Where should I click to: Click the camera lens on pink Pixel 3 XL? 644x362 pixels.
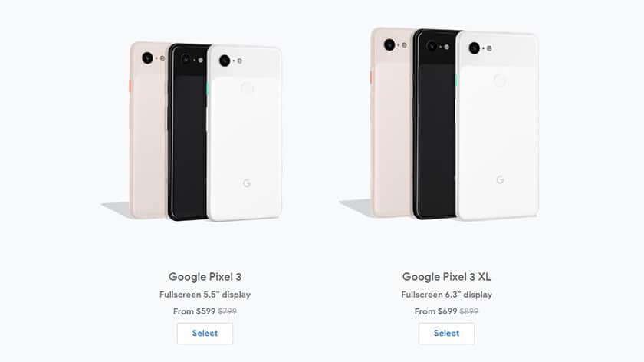pos(389,44)
